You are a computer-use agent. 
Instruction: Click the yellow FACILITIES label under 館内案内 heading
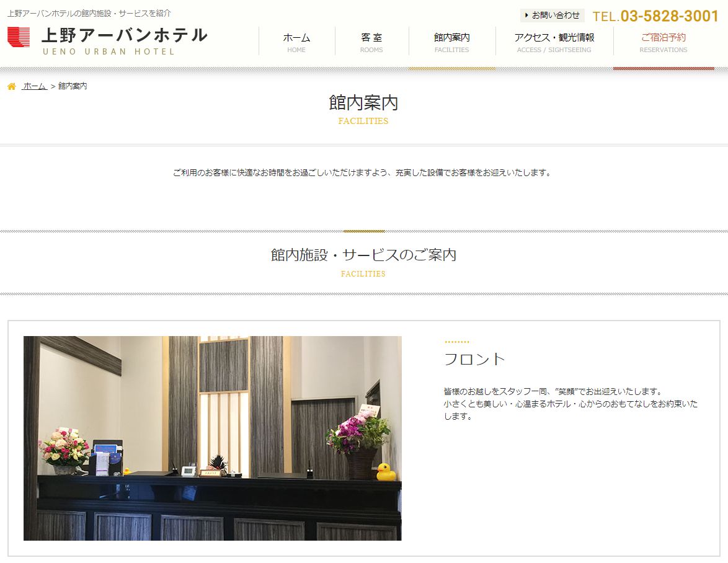tap(363, 121)
